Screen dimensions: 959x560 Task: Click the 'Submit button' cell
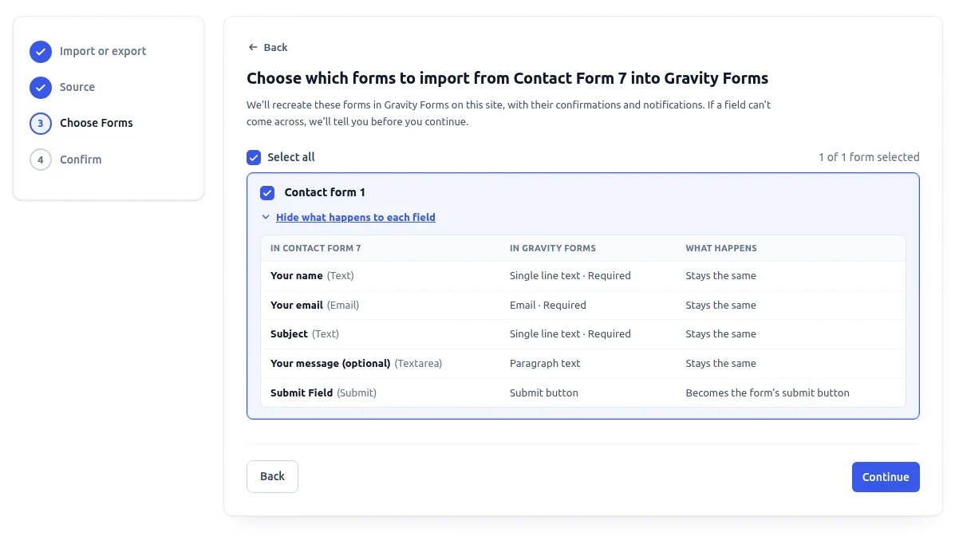pyautogui.click(x=544, y=393)
